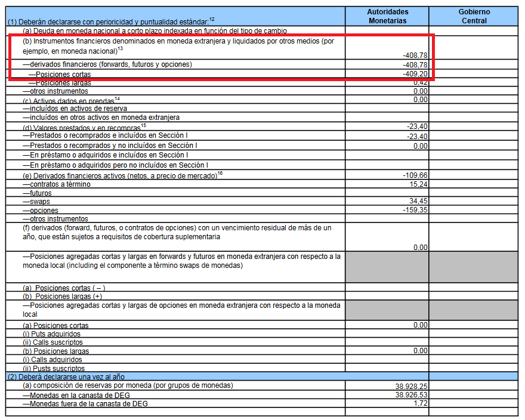Select "—Prestados o recomprados e incluídos en Sección I"

click(x=105, y=135)
